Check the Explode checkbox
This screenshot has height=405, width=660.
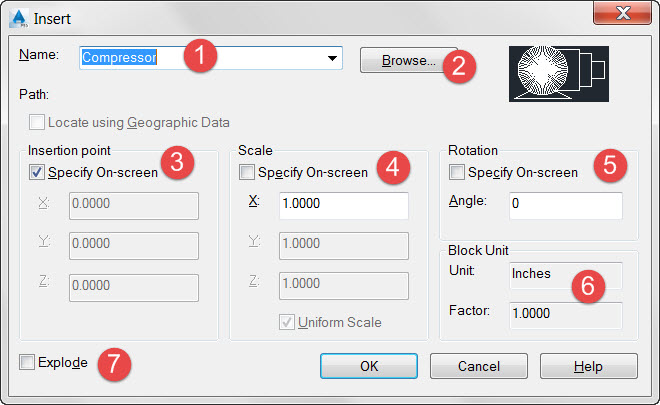pos(27,362)
